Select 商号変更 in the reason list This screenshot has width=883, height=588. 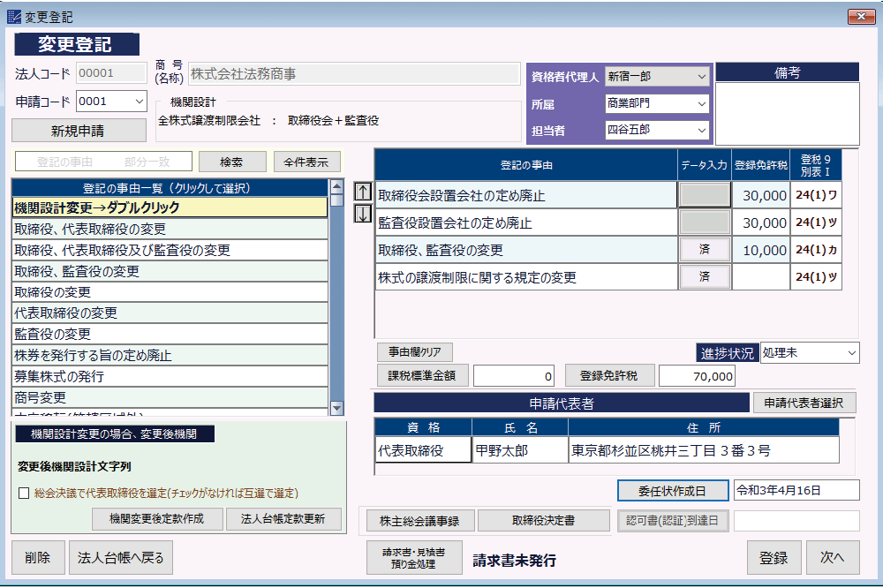(170, 398)
